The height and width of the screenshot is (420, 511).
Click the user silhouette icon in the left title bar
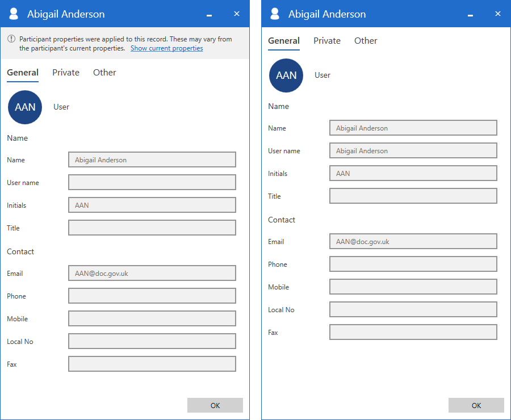tap(14, 14)
